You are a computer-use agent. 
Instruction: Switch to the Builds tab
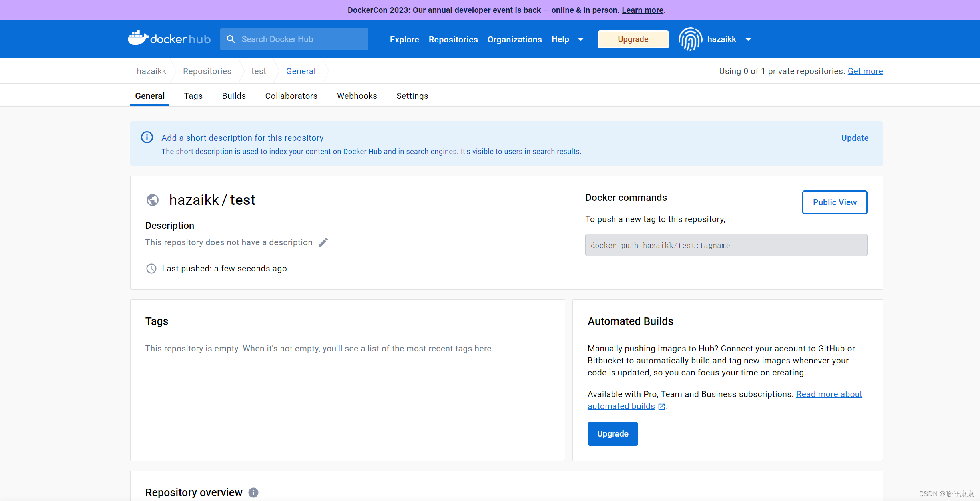coord(234,96)
